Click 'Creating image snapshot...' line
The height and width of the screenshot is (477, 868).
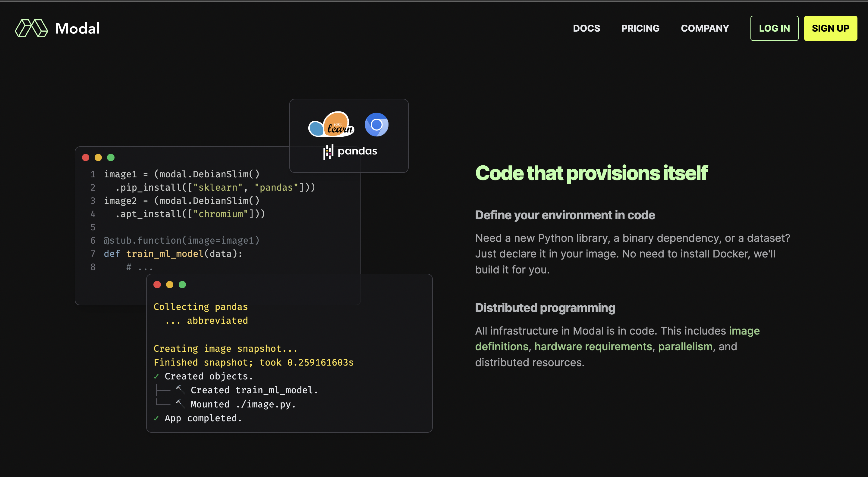click(x=225, y=349)
